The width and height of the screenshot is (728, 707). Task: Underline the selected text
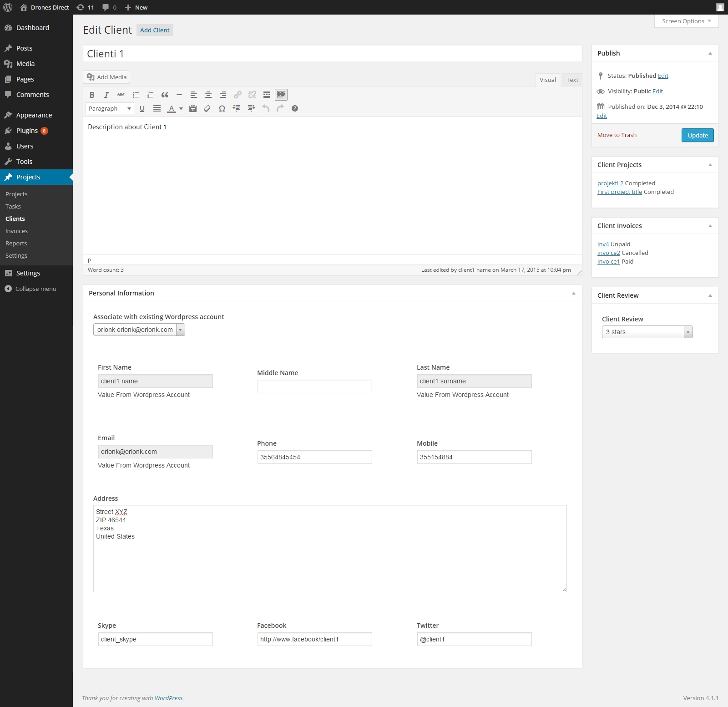pyautogui.click(x=142, y=108)
